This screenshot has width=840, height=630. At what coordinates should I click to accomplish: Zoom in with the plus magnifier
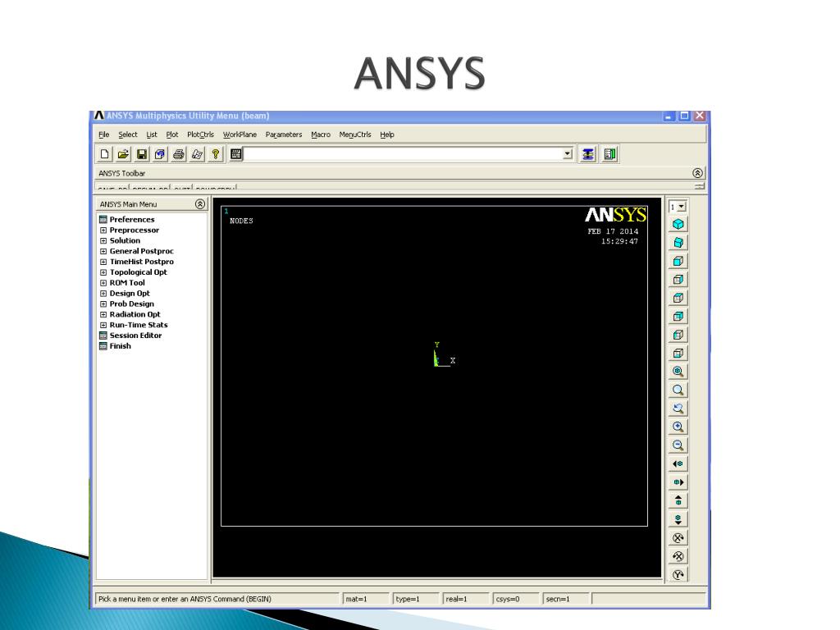(678, 427)
